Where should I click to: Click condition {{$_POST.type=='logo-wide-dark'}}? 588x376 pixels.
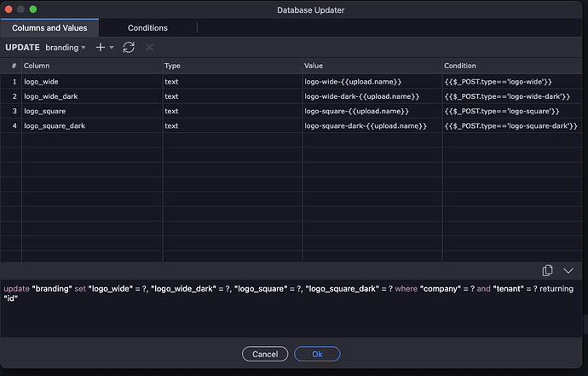click(x=512, y=96)
